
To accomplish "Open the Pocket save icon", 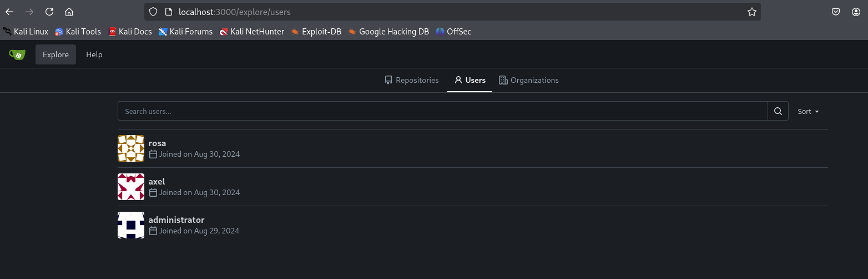I will [836, 12].
